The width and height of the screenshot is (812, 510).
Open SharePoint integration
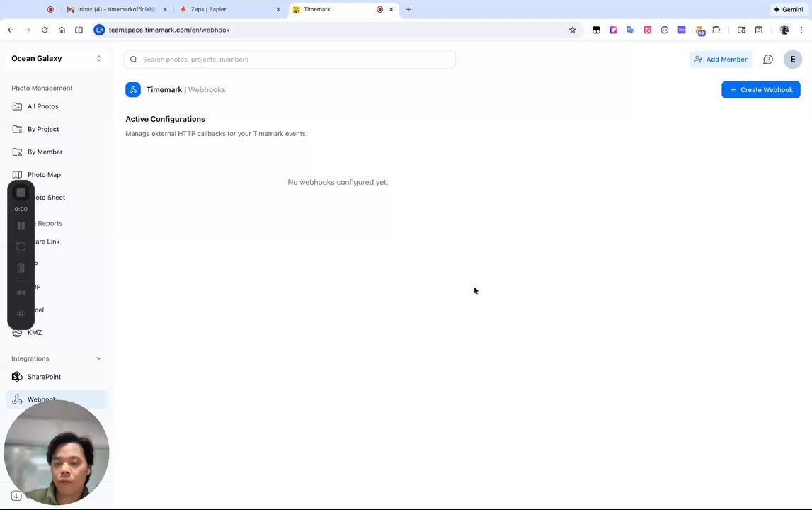(x=57, y=377)
